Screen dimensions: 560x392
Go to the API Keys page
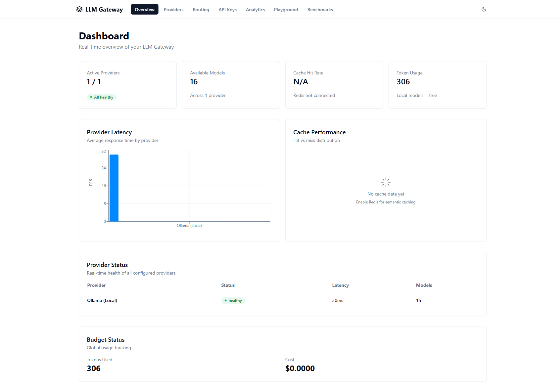[x=227, y=10]
